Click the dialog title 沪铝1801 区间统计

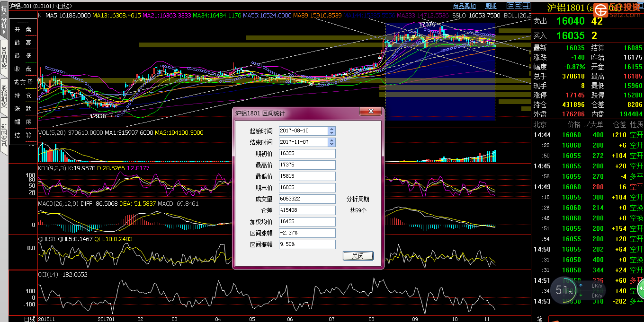260,113
